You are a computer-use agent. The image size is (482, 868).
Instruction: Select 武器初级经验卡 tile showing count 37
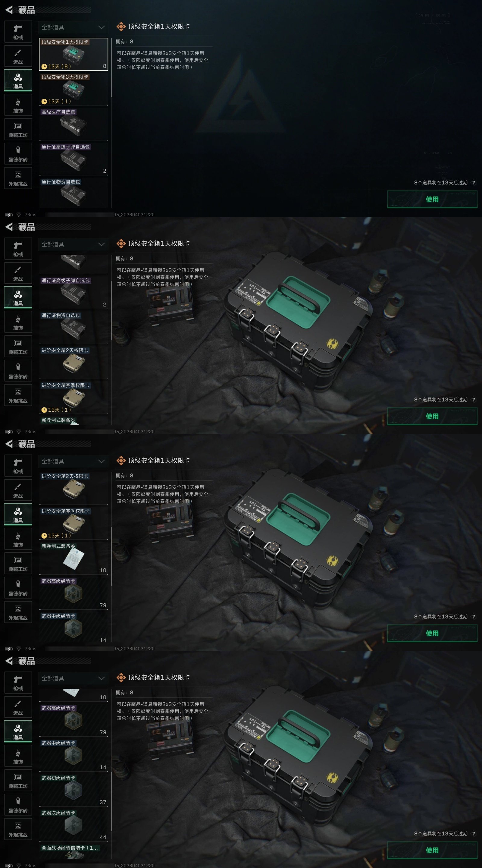click(x=74, y=790)
